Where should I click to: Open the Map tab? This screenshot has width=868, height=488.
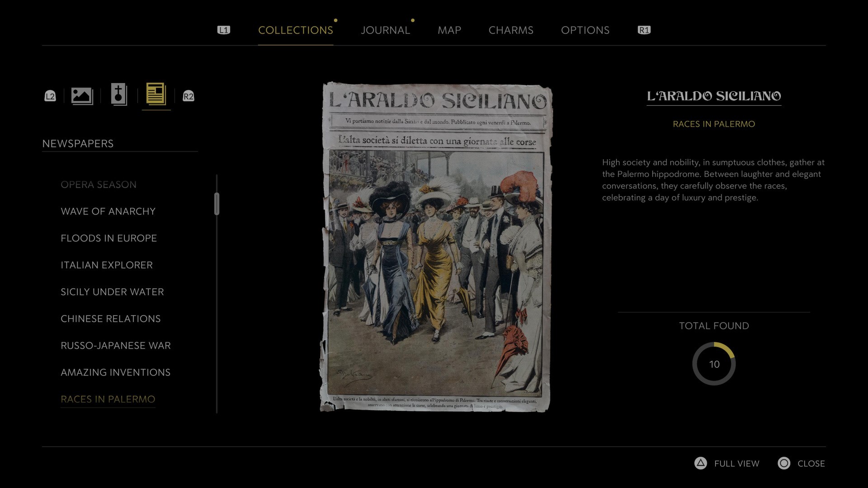[449, 30]
